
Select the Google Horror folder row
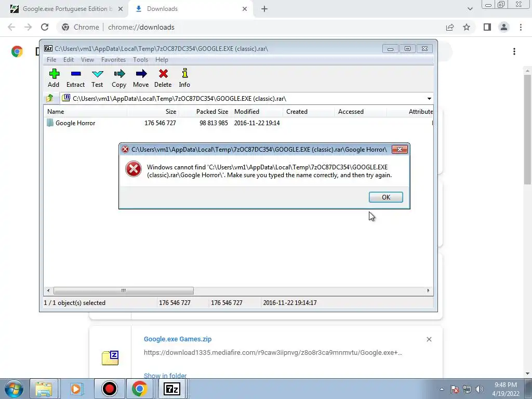pyautogui.click(x=238, y=123)
